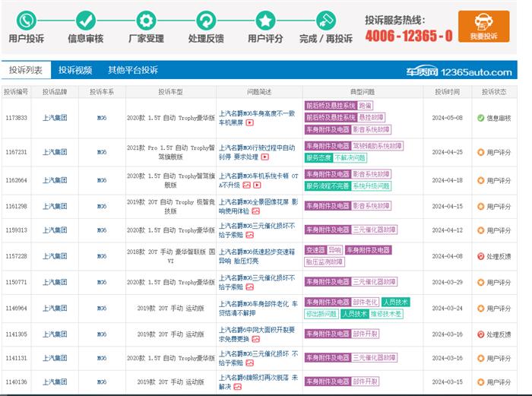Click complaint date 2024-04-25
The width and height of the screenshot is (532, 396).
[447, 152]
